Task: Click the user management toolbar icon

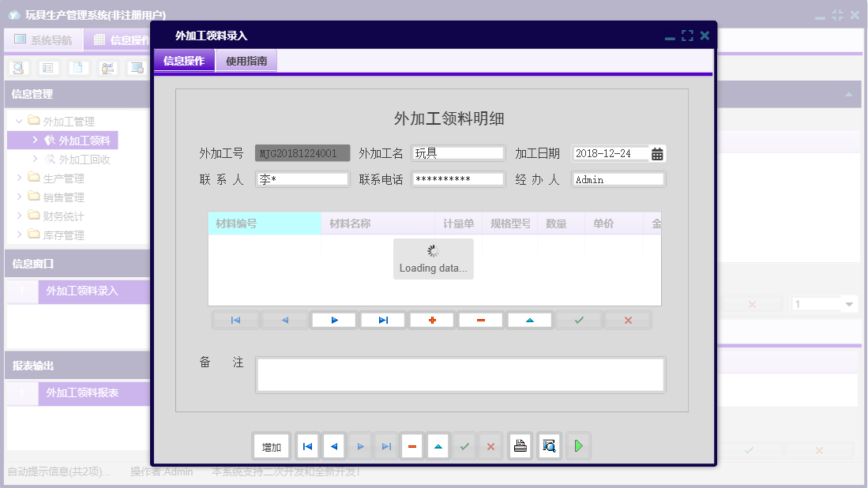Action: tap(106, 67)
